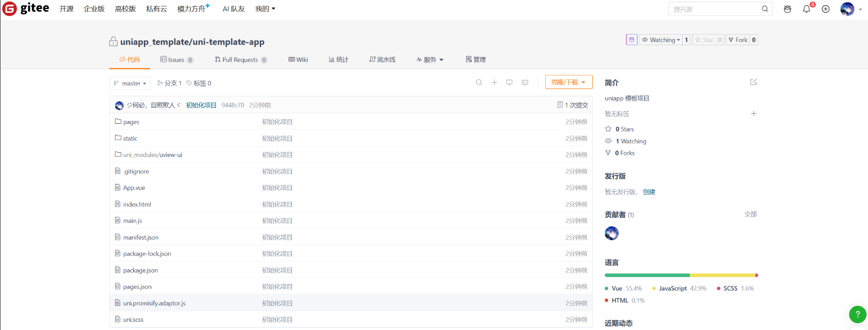Image resolution: width=868 pixels, height=330 pixels.
Task: Open the Wiki tab
Action: click(x=298, y=60)
